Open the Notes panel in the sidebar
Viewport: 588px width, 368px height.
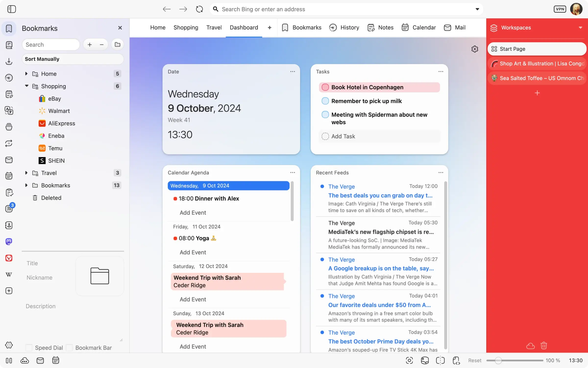coord(9,94)
